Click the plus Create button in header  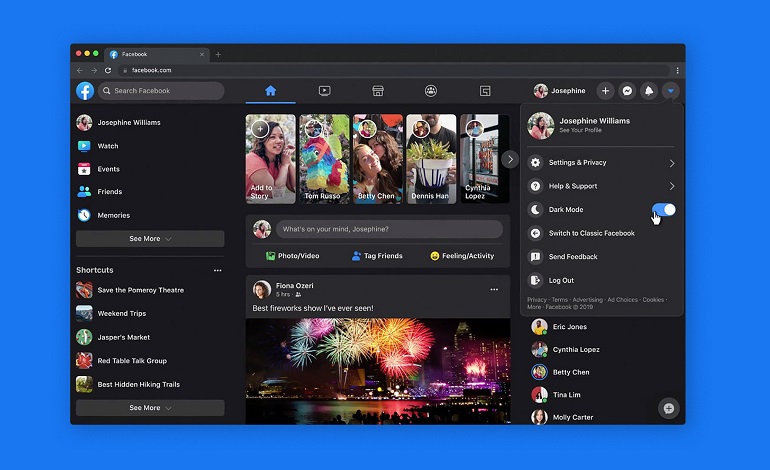pyautogui.click(x=605, y=91)
